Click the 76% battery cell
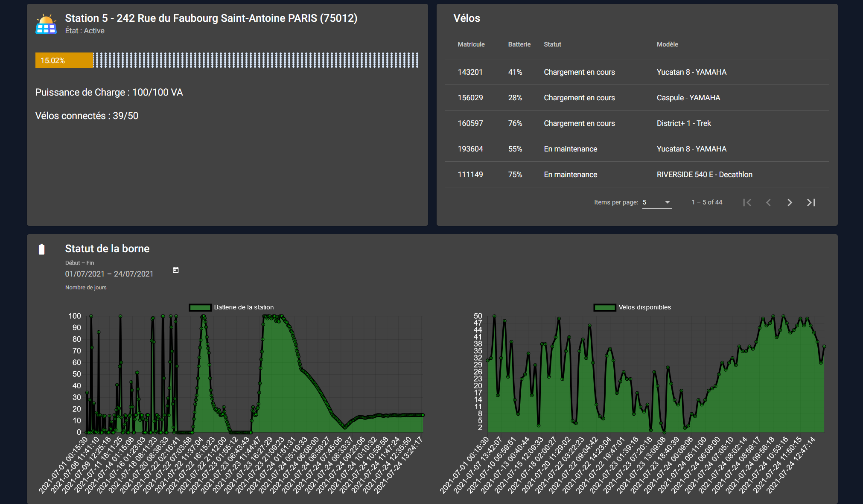Image resolution: width=863 pixels, height=504 pixels. click(515, 123)
